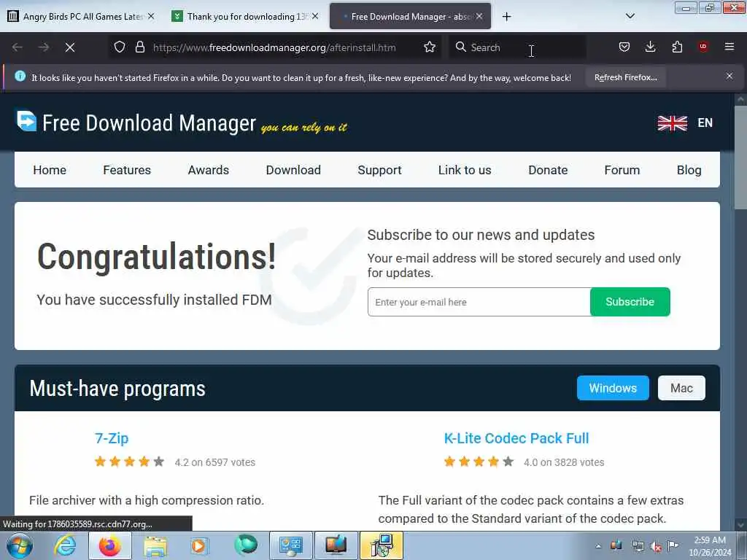Open the Downloads panel arrow icon
The width and height of the screenshot is (747, 560).
click(x=650, y=47)
